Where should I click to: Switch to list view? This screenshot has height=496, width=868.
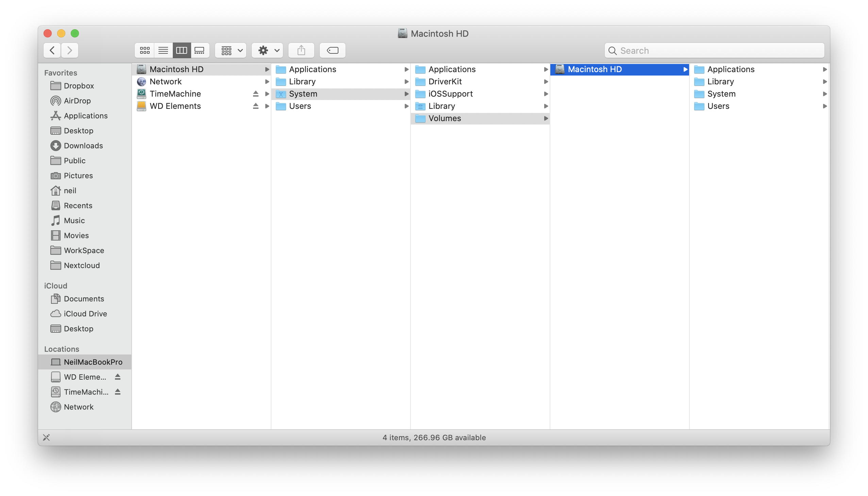(163, 50)
